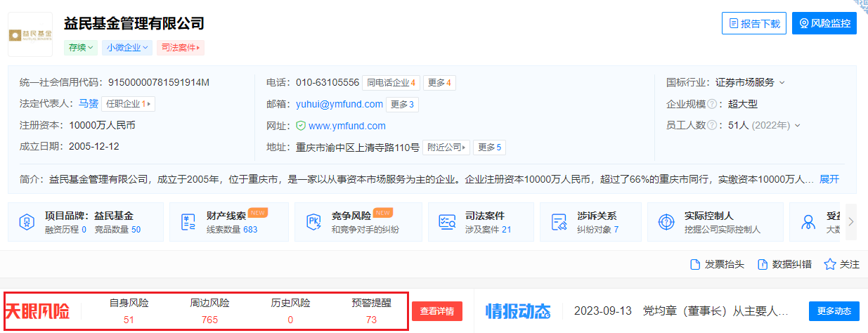Open 涉及案件 21 link
868x333 pixels.
coord(488,230)
